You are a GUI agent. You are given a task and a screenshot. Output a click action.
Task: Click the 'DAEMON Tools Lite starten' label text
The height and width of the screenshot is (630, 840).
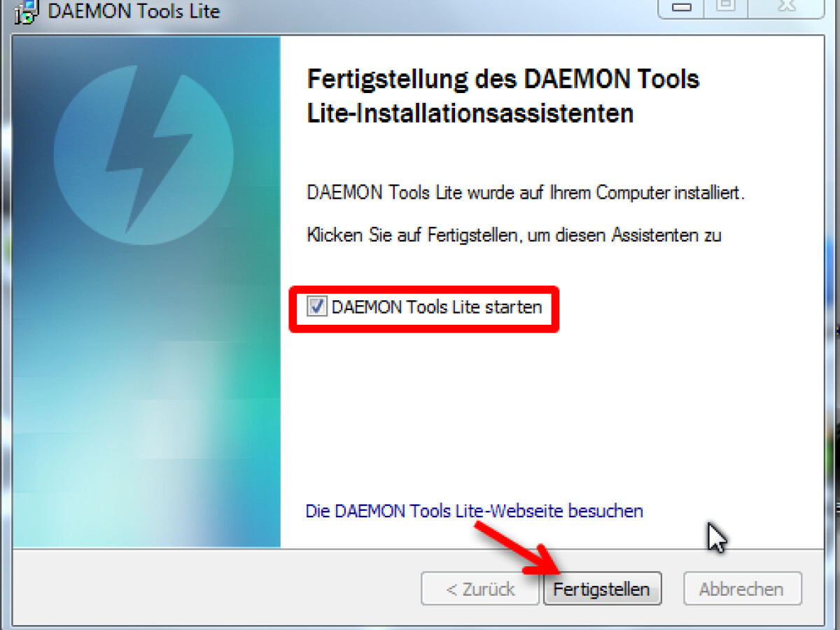pos(437,307)
